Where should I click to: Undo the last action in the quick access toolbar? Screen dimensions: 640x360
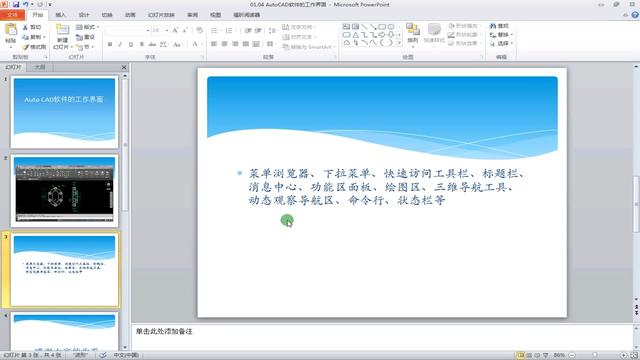[26, 4]
